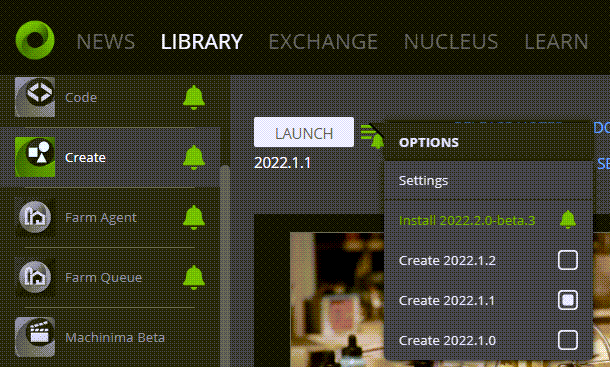Image resolution: width=610 pixels, height=367 pixels.
Task: Click the Farm Agent notification bell
Action: click(x=194, y=217)
